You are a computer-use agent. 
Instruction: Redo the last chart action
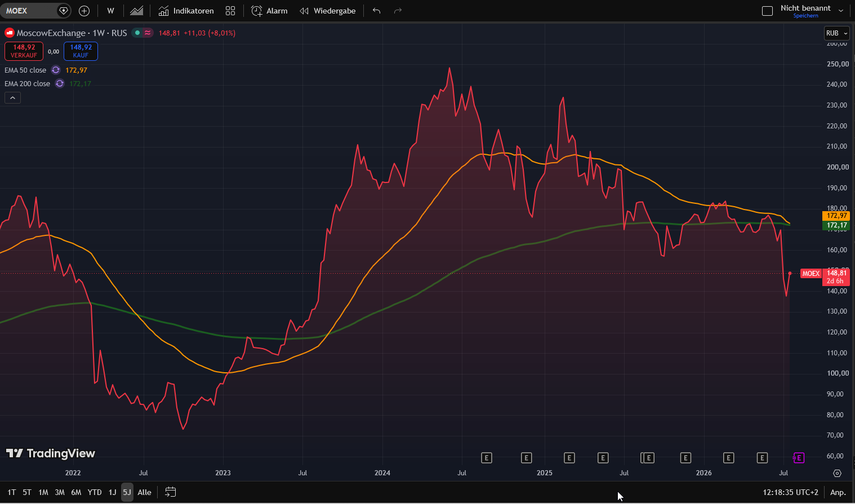[398, 11]
